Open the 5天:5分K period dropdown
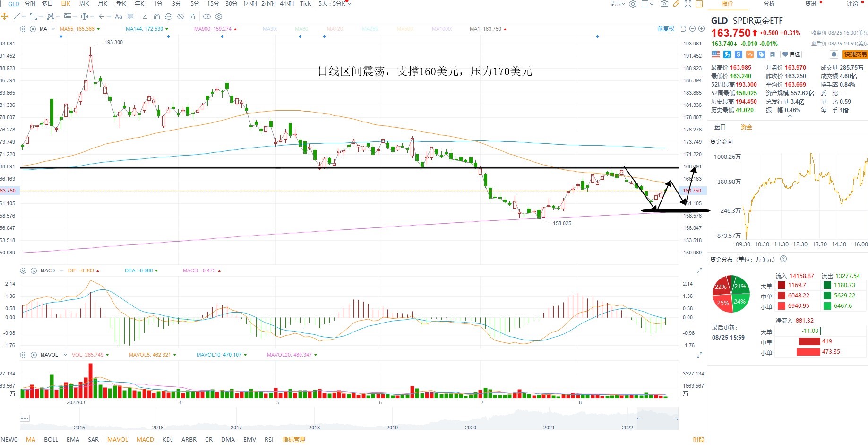The image size is (868, 445). pyautogui.click(x=335, y=4)
